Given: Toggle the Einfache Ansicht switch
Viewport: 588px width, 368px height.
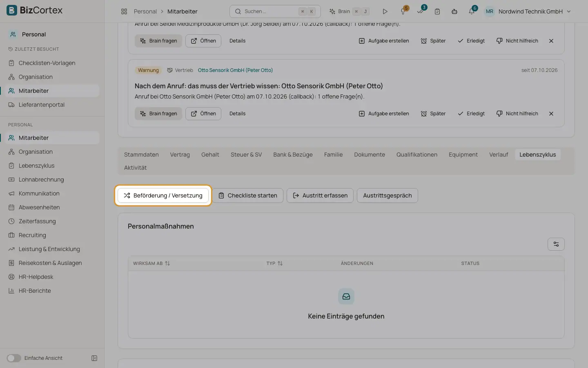Looking at the screenshot, I should tap(14, 358).
